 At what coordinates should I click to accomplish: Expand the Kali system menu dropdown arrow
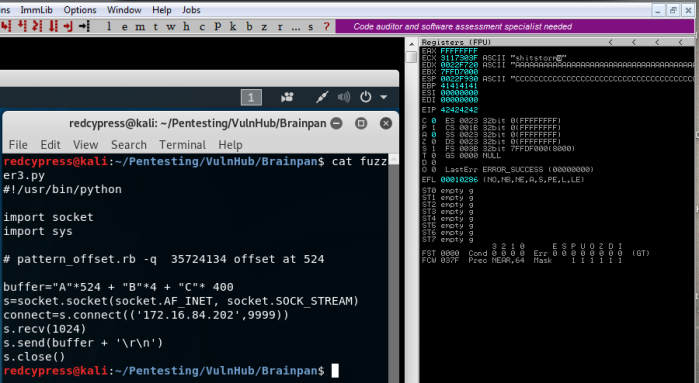pyautogui.click(x=383, y=97)
